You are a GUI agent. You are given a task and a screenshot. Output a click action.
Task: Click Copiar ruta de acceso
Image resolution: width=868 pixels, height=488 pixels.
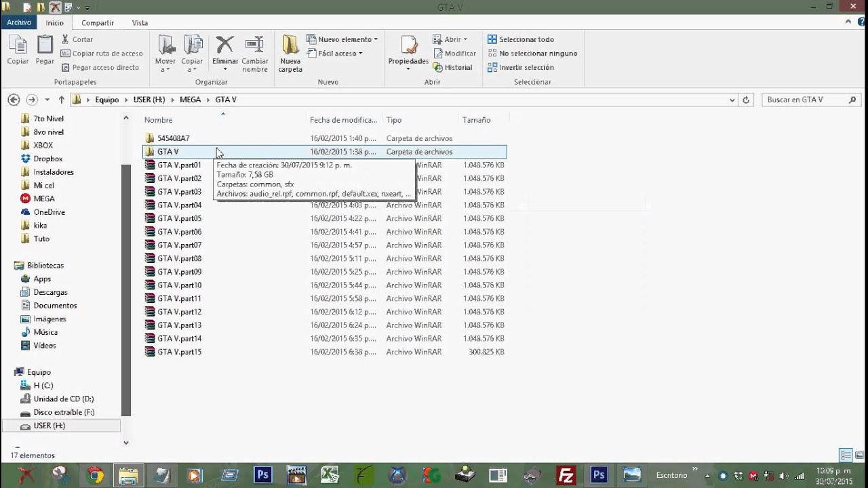(102, 54)
